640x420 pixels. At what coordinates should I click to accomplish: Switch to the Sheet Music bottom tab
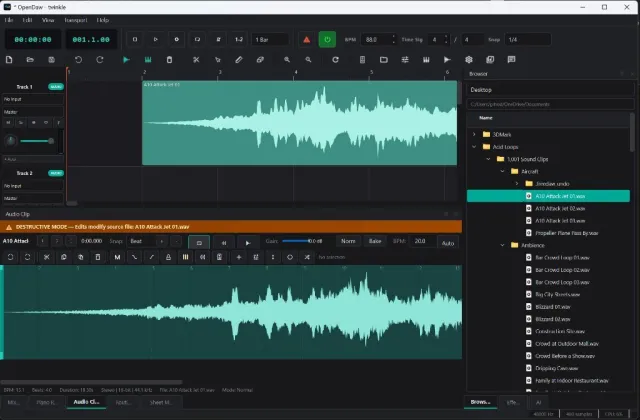[x=161, y=402]
